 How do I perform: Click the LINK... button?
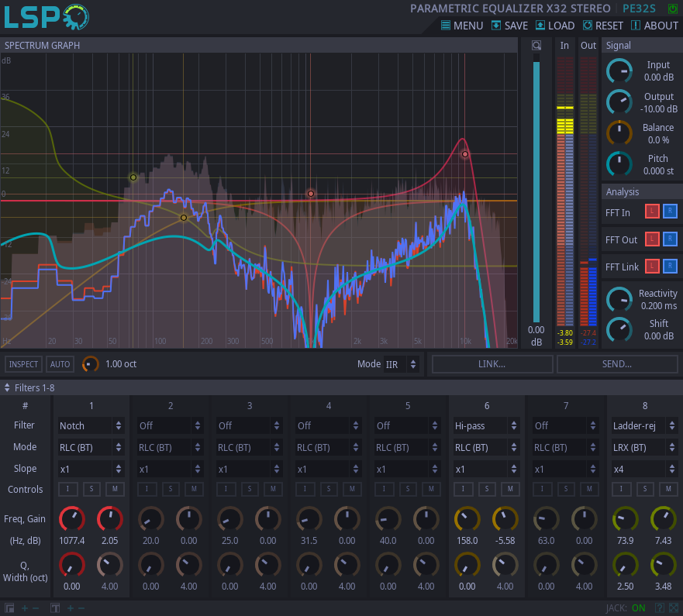point(492,364)
